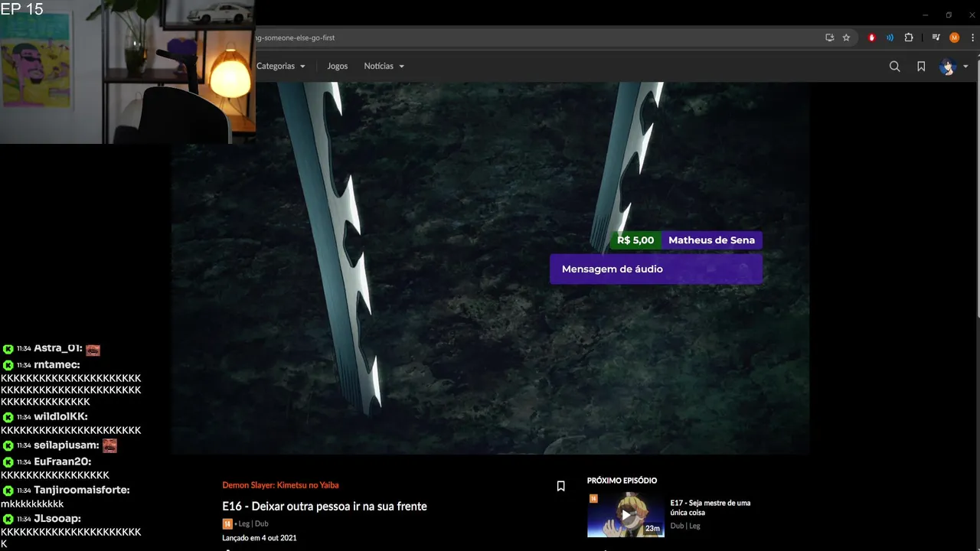Screen dimensions: 980x551
Task: Click chat username EuFraan20
Action: (63, 462)
